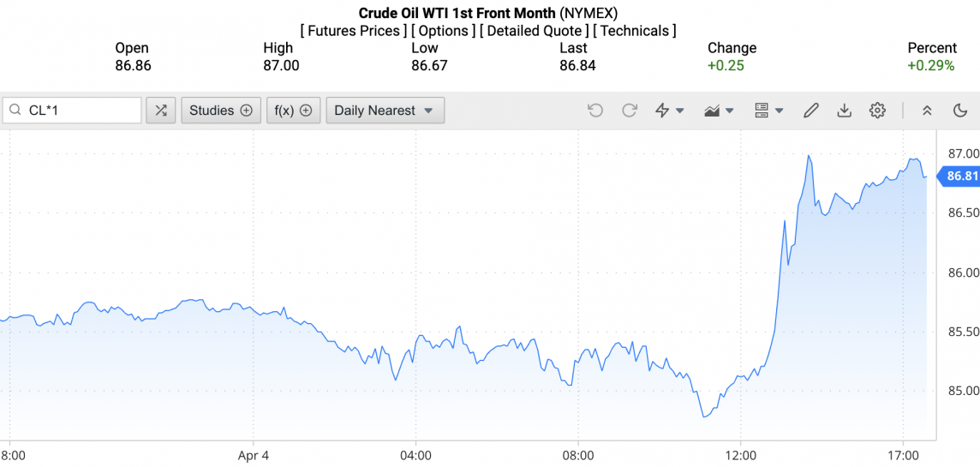The image size is (980, 467).
Task: Collapse the chart toolbar with double chevron
Action: pos(927,111)
